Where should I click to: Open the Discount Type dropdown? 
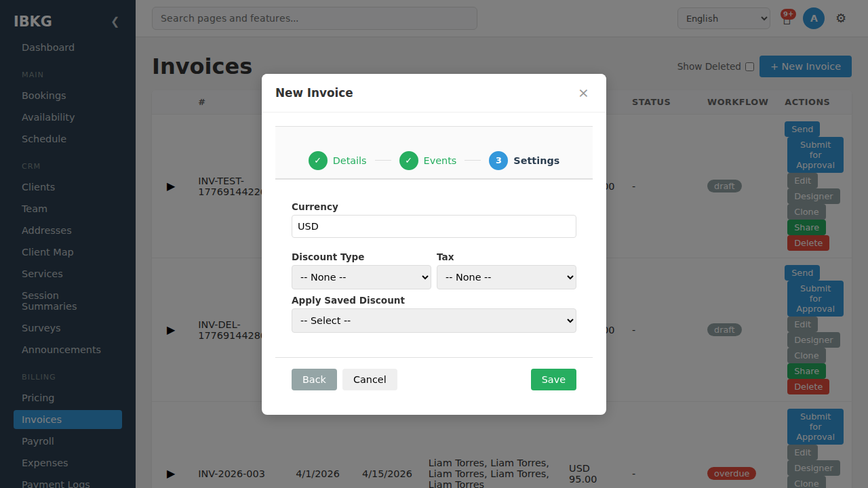click(x=361, y=277)
